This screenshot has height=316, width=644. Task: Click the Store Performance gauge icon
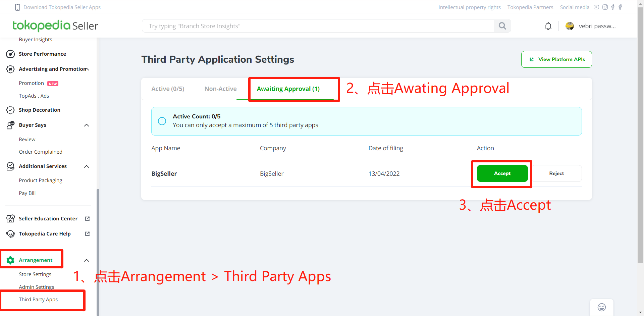click(10, 54)
